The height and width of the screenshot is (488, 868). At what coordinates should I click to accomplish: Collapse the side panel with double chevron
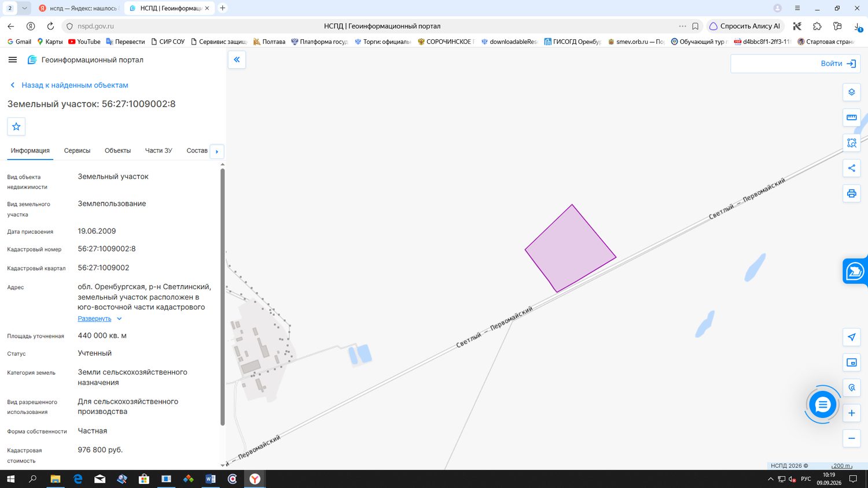click(237, 60)
